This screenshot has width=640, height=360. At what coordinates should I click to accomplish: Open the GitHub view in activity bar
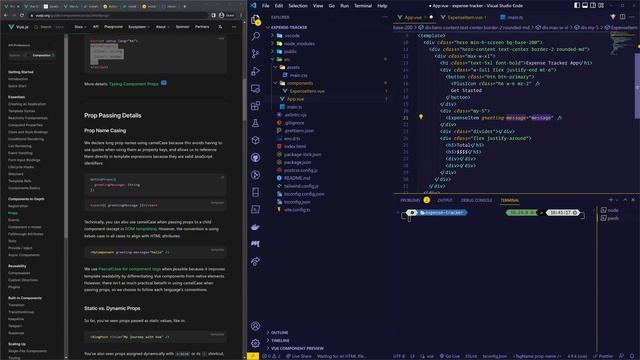click(256, 158)
